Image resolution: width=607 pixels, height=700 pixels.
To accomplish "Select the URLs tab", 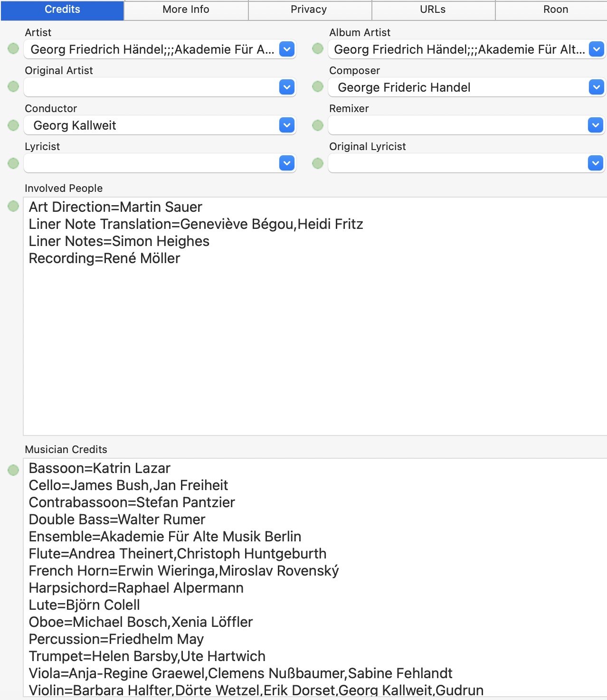I will coord(433,9).
